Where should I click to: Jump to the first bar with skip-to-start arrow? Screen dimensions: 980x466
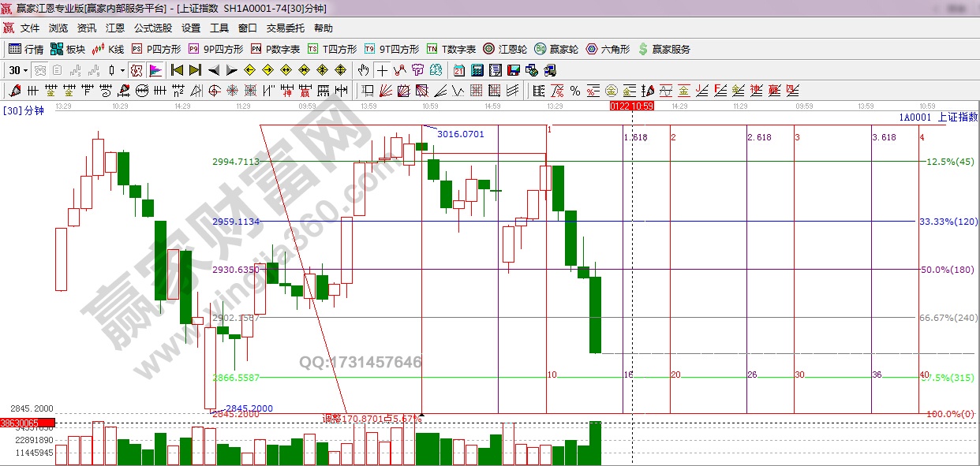[178, 70]
